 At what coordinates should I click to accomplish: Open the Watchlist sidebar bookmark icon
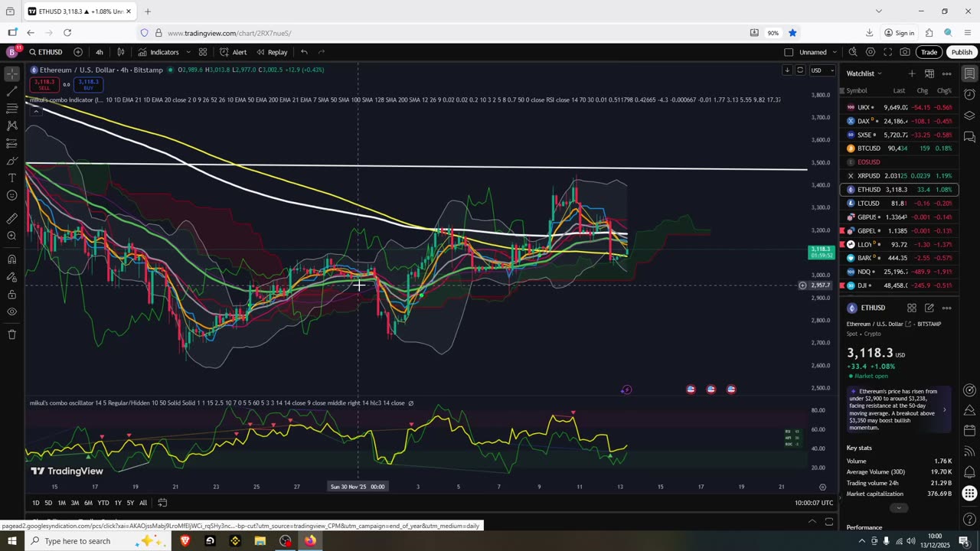click(x=969, y=73)
